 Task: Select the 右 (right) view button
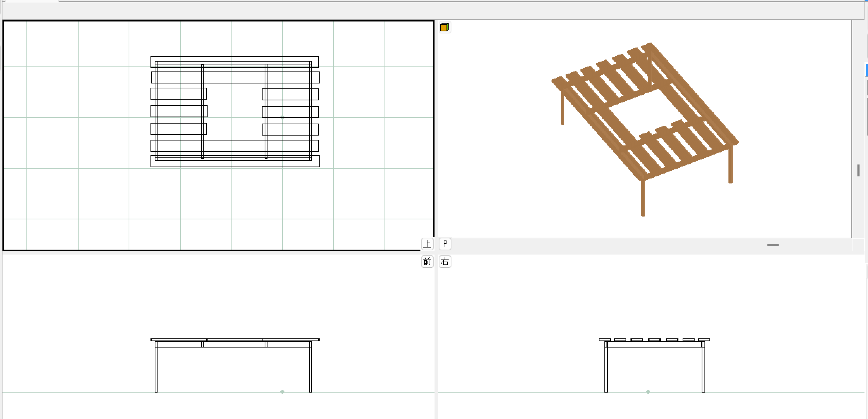tap(445, 262)
